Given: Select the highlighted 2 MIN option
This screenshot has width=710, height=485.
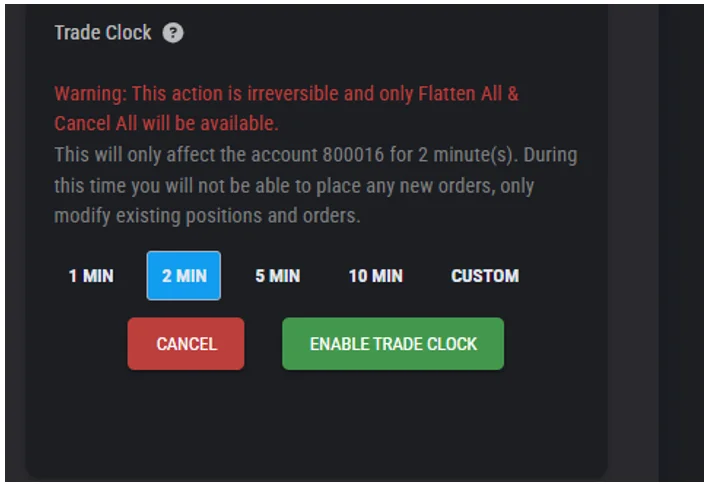Looking at the screenshot, I should pyautogui.click(x=184, y=276).
